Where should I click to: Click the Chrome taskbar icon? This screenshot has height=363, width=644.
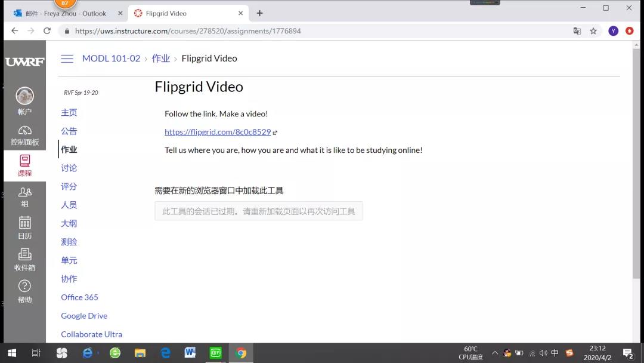pos(241,353)
